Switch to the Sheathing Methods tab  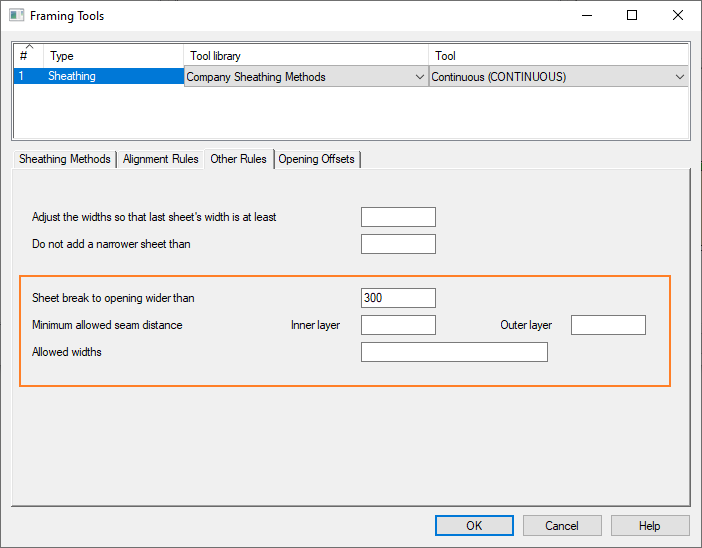pos(65,159)
